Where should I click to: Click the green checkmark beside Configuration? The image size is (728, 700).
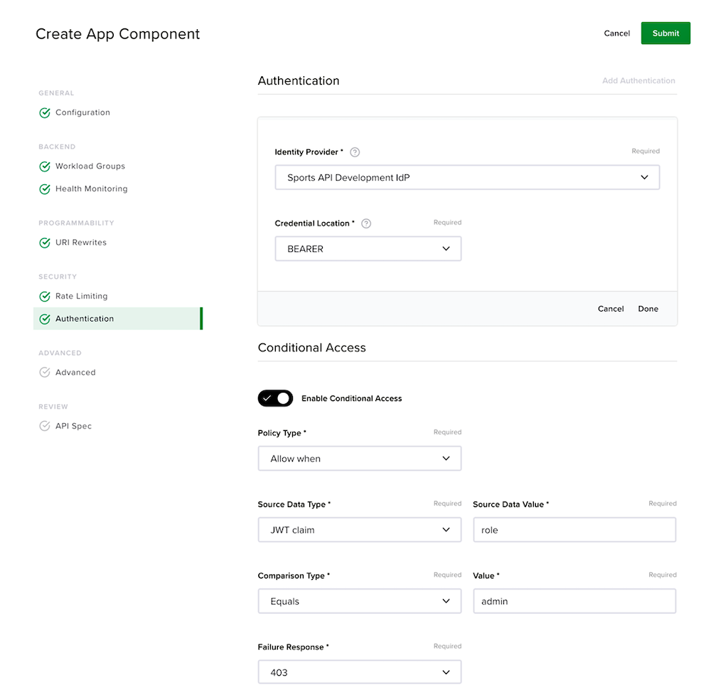coord(45,113)
